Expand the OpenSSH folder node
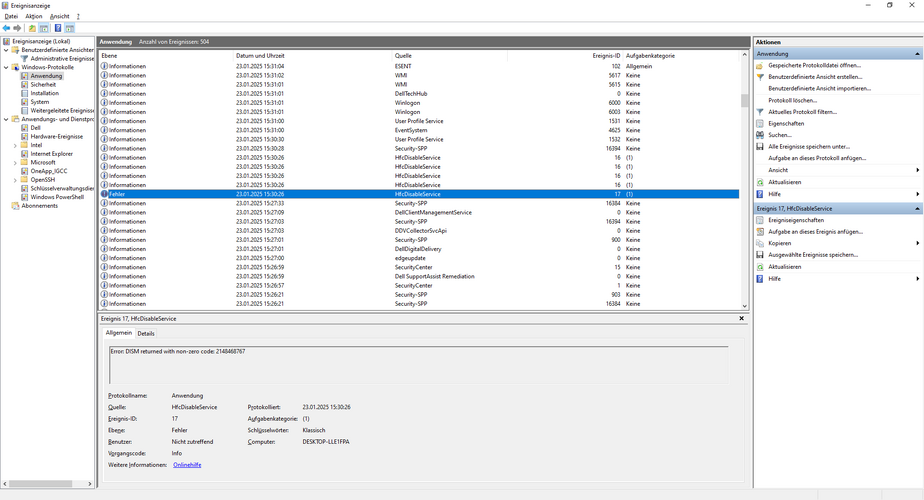Viewport: 924px width, 500px height. point(15,180)
